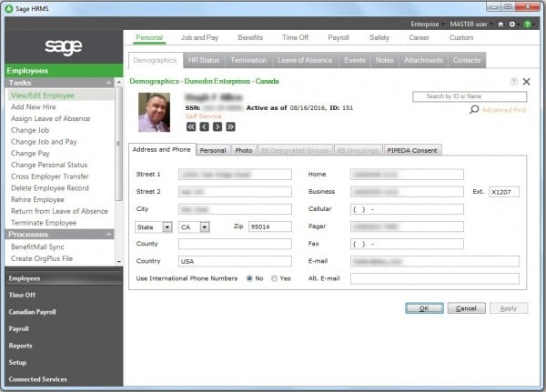Open the CA state dropdown
Viewport: 546px width, 392px height.
coord(205,226)
